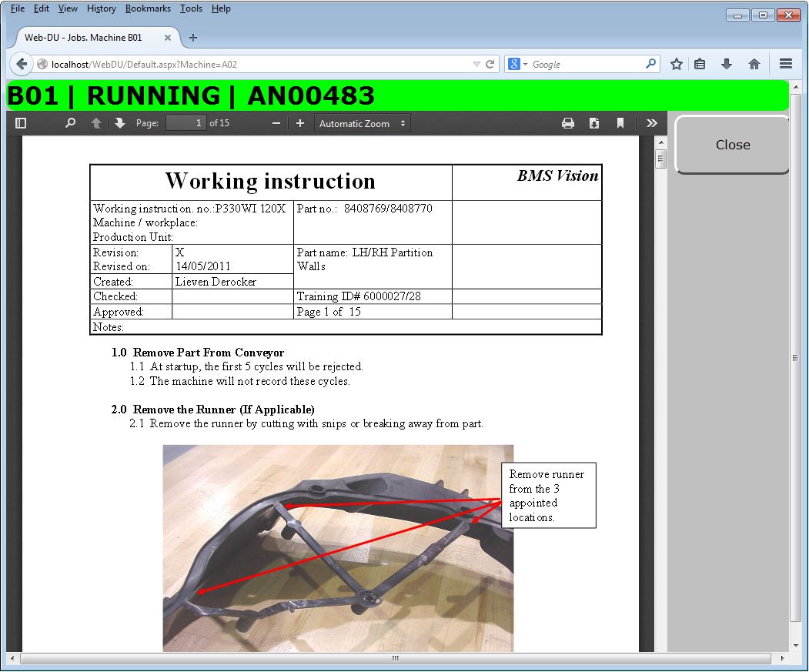Open the PDF viewer tools overflow
The width and height of the screenshot is (809, 672).
pyautogui.click(x=652, y=123)
